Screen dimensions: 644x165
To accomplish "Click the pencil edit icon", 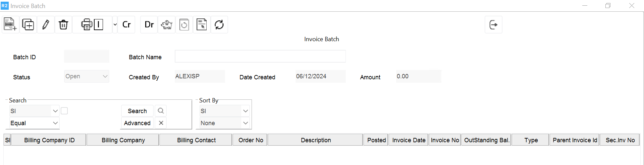I will (46, 24).
